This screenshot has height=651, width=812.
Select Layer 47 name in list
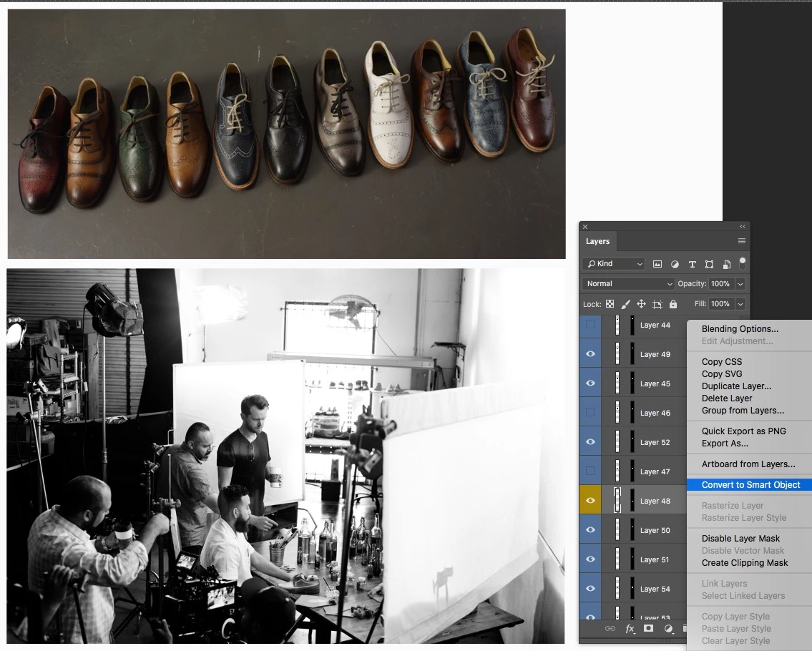click(x=655, y=472)
